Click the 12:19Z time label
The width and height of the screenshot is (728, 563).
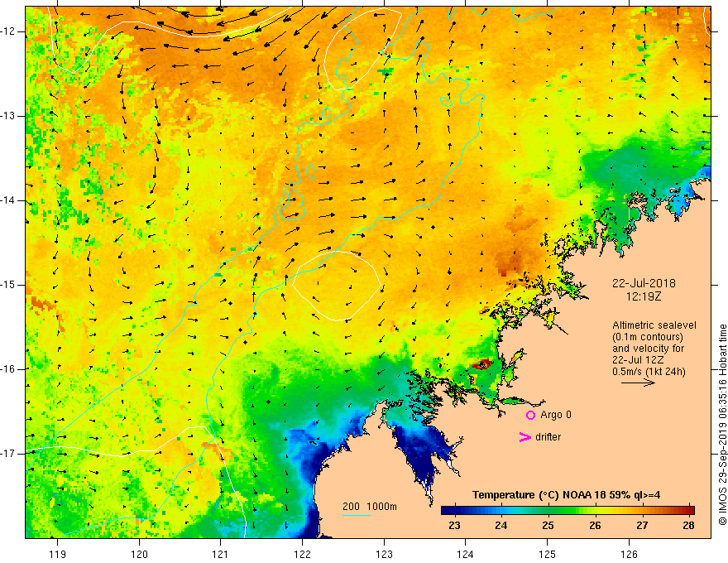(644, 296)
